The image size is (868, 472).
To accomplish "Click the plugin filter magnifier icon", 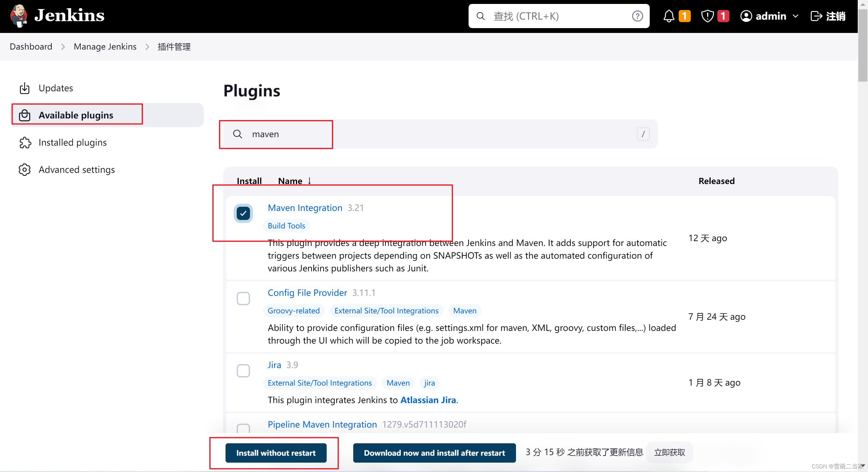I will pos(238,134).
